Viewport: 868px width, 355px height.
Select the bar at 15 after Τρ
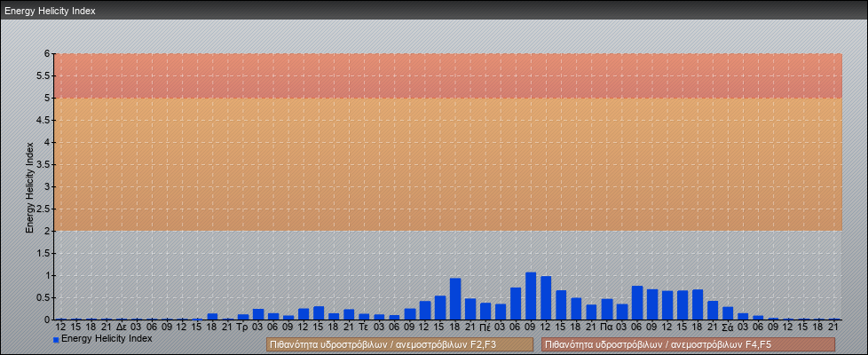point(319,312)
